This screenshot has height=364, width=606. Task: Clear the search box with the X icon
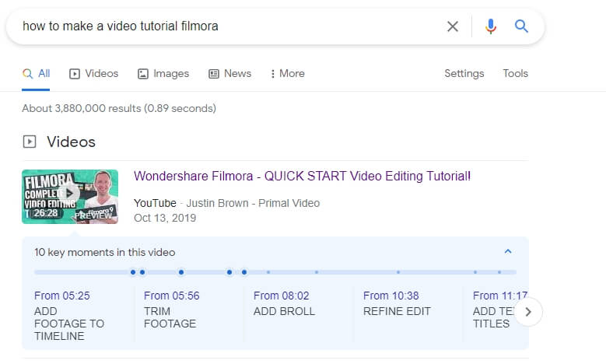(453, 26)
